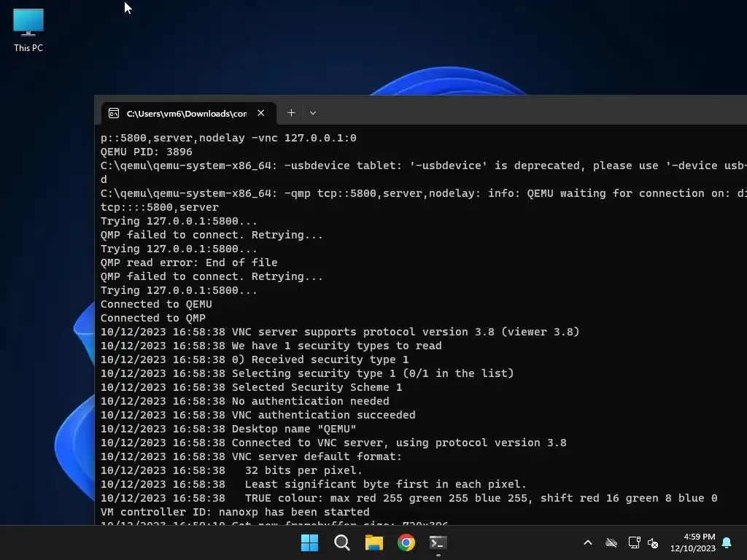Click "Selecting security type 1 (0/1 in the list)"
Image resolution: width=747 pixels, height=560 pixels.
point(307,374)
